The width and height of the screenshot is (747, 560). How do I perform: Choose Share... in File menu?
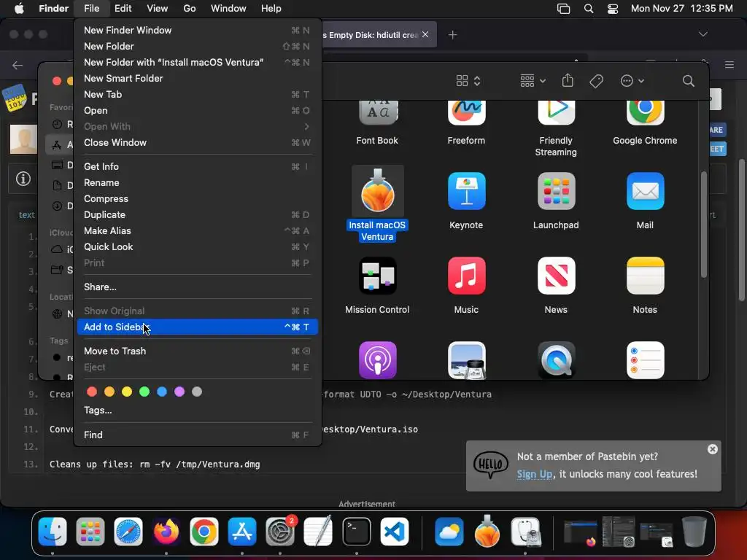(x=197, y=287)
